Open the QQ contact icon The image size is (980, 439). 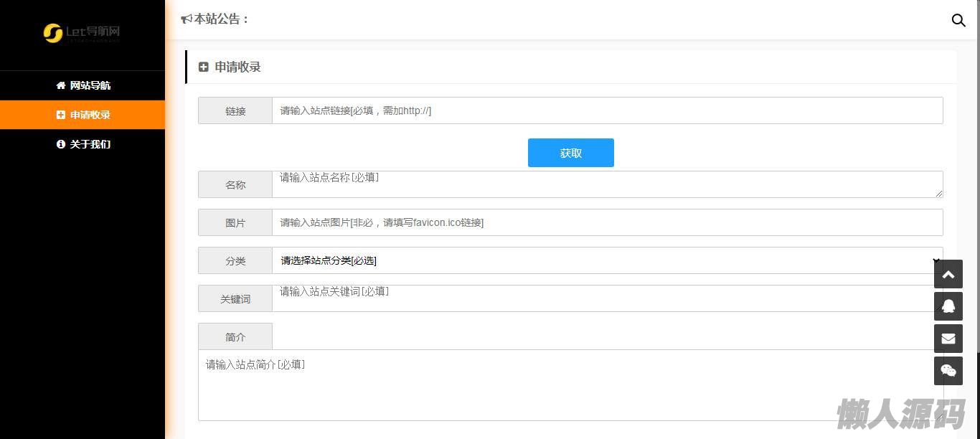(948, 306)
